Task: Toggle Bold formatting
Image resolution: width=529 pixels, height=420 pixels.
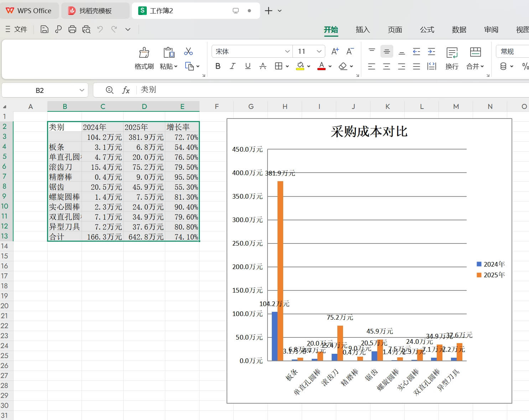Action: coord(218,66)
